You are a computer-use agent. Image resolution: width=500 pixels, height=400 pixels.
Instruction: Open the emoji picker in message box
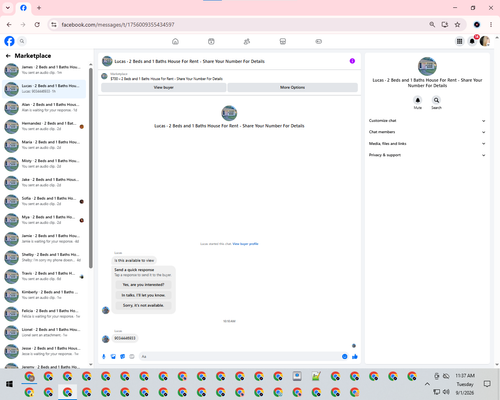[345, 357]
